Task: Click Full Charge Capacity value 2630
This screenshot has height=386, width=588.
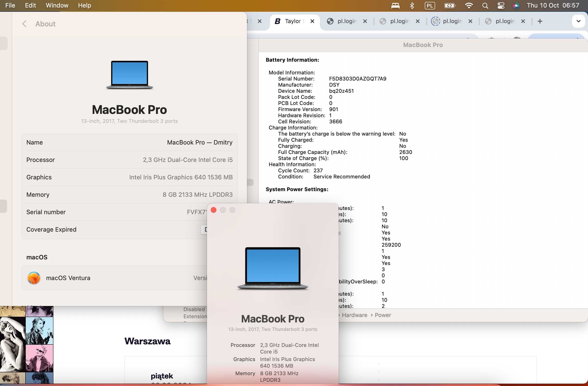Action: pos(405,152)
